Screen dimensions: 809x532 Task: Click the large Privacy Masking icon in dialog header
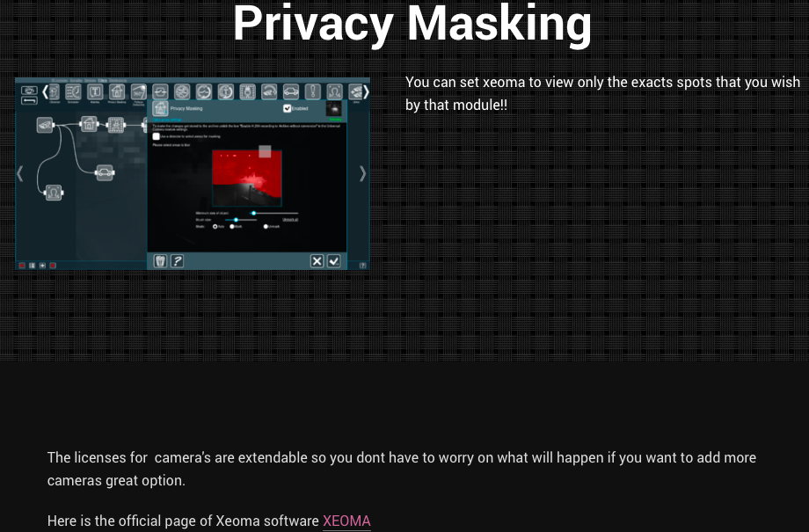(x=160, y=108)
